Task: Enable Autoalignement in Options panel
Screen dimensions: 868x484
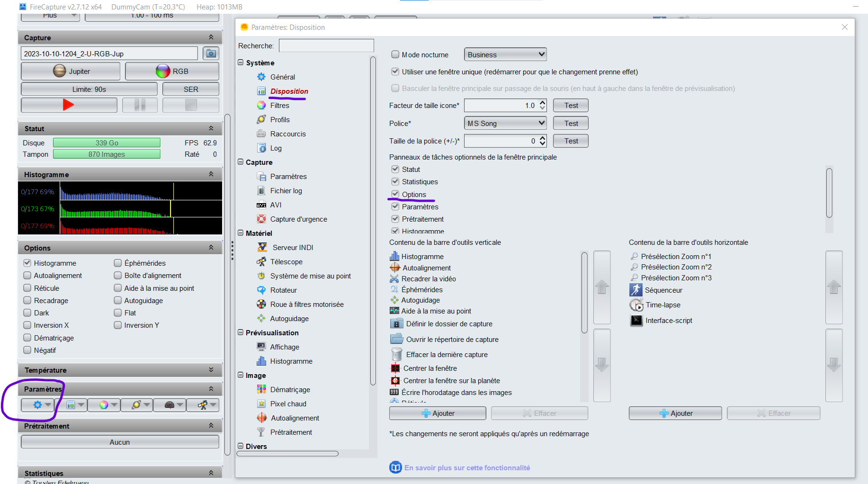Action: coord(27,275)
